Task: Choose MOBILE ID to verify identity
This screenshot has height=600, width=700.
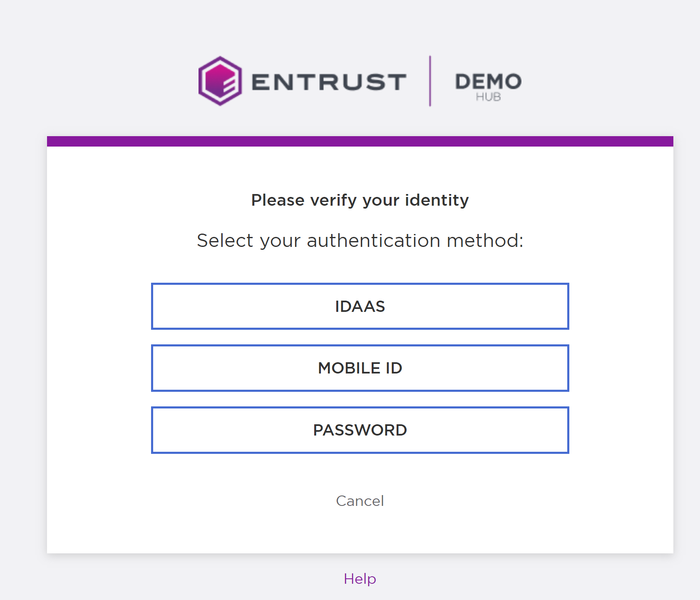Action: (360, 368)
